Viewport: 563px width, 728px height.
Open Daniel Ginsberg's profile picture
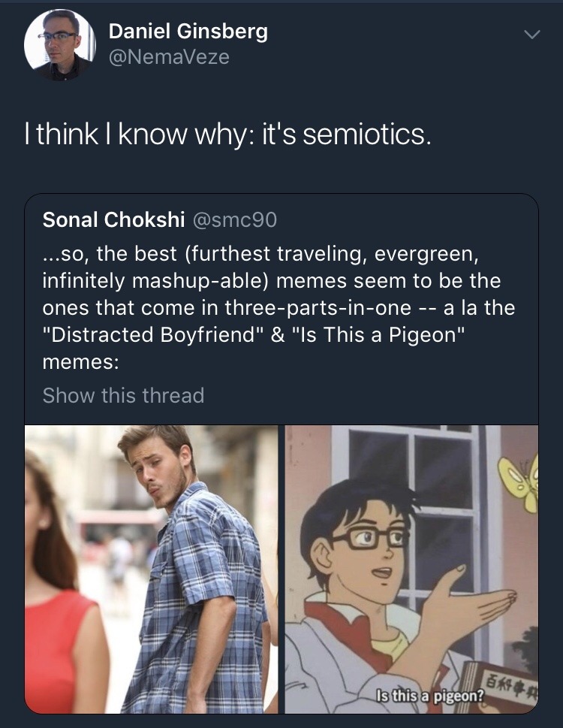click(x=59, y=45)
